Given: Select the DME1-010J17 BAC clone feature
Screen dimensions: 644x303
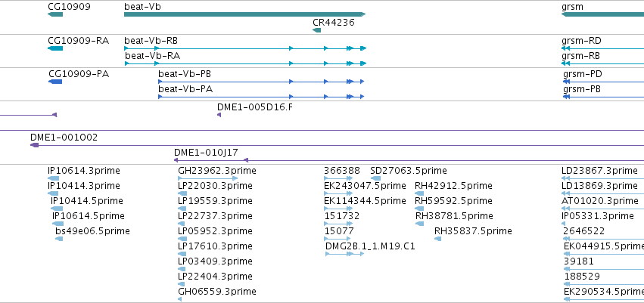Looking at the screenshot, I should coord(443,160).
